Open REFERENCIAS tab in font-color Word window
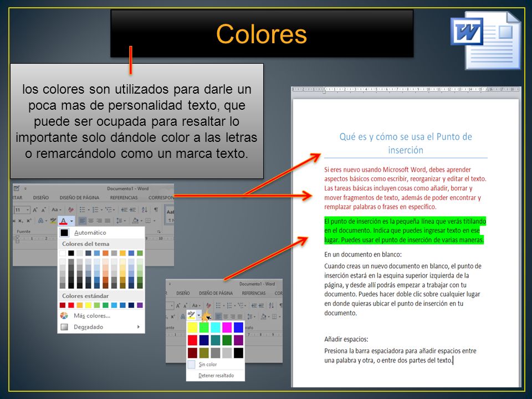The height and width of the screenshot is (399, 532). [124, 197]
